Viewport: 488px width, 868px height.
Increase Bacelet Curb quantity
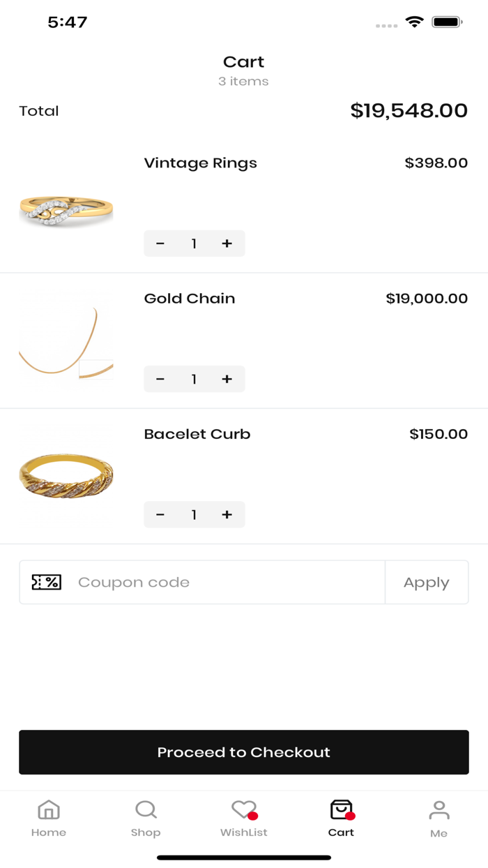coord(227,514)
